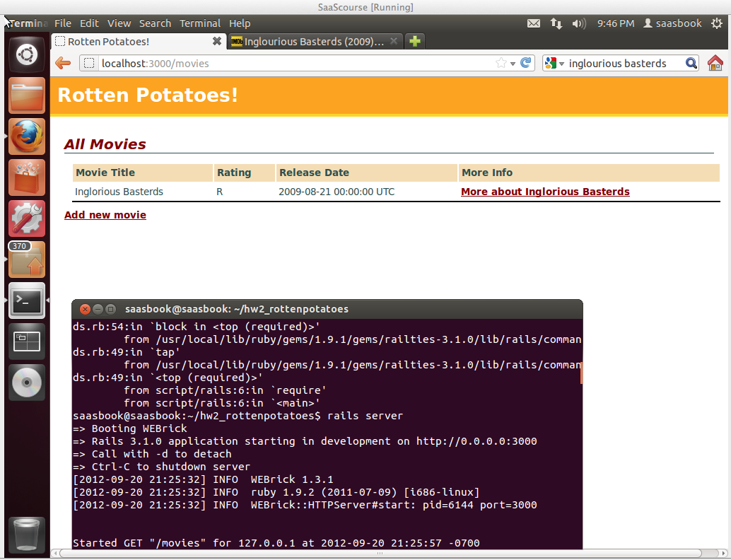731x560 pixels.
Task: Bookmark this page with the star icon
Action: pos(501,63)
